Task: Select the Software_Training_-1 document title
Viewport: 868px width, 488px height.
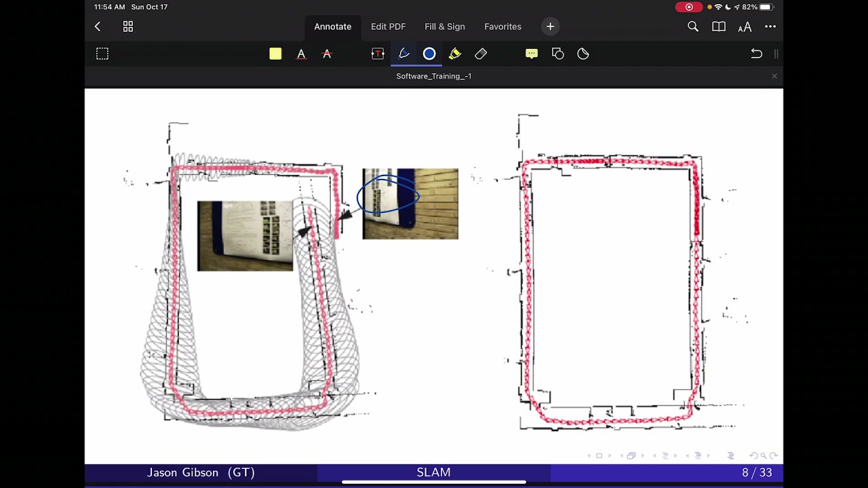Action: click(434, 76)
